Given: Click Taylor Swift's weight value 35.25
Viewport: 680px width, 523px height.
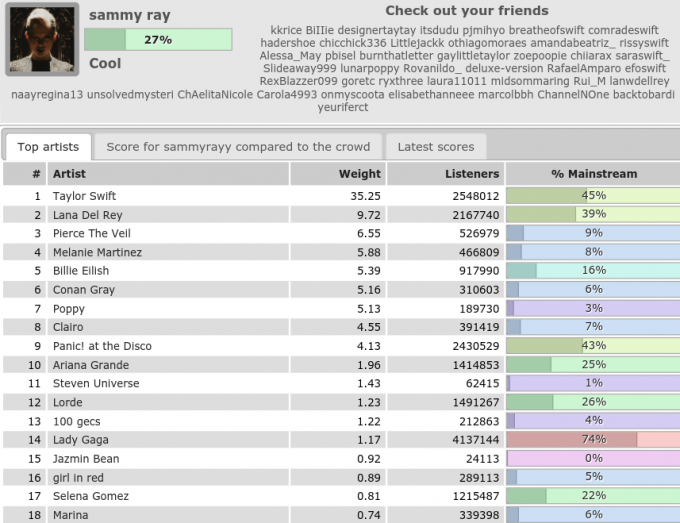Looking at the screenshot, I should (x=365, y=196).
